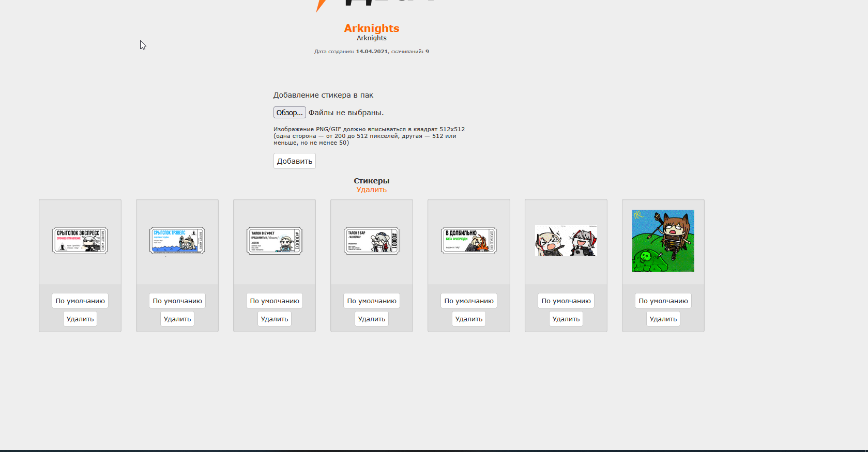Delete the СРЫГСПОК ЭКСПРЕСС sticker
This screenshot has height=452, width=868.
point(80,319)
